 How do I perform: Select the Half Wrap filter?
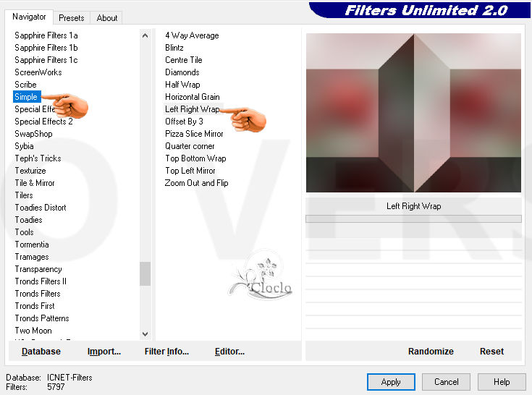tap(182, 85)
